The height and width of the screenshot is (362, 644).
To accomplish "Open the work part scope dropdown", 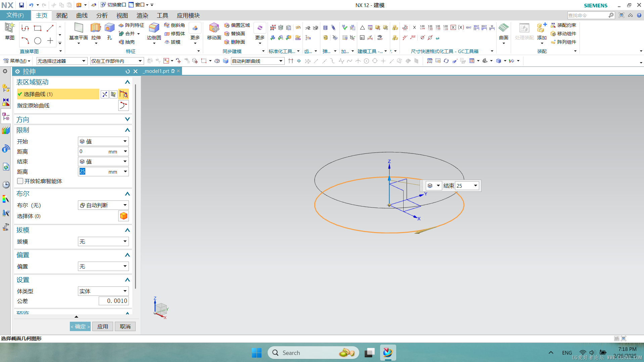I will coord(117,61).
